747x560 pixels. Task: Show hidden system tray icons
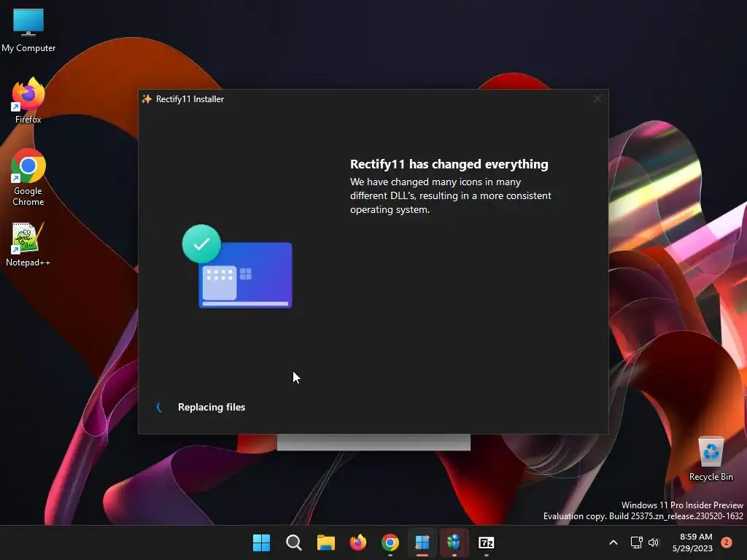[x=614, y=542]
